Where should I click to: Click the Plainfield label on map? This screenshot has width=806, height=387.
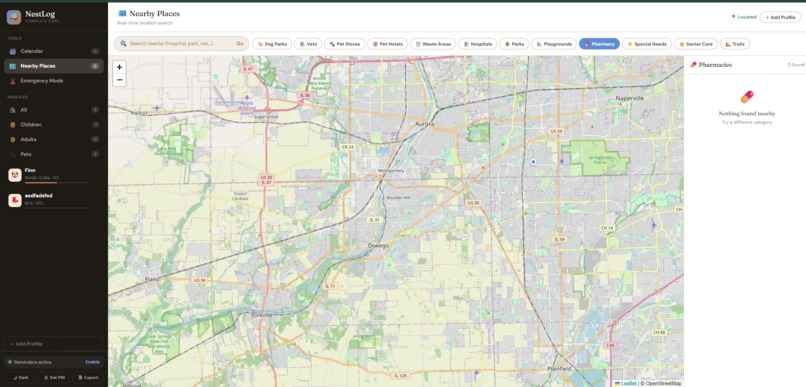point(558,369)
